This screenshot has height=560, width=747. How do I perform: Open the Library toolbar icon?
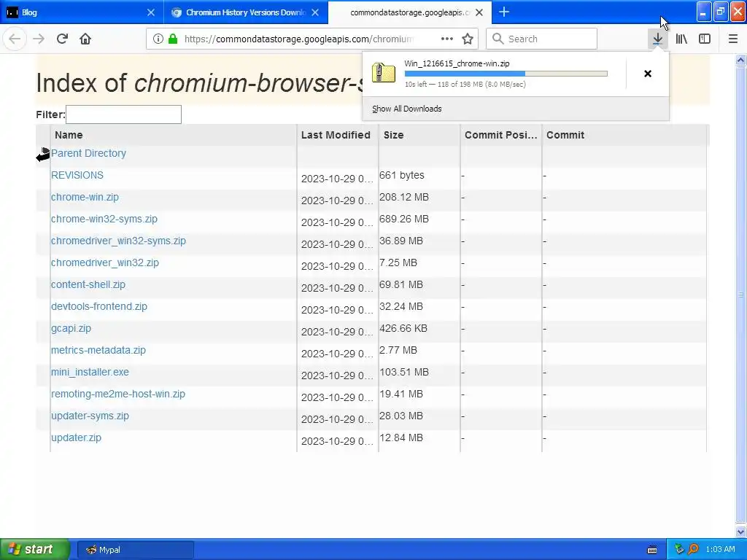(681, 39)
